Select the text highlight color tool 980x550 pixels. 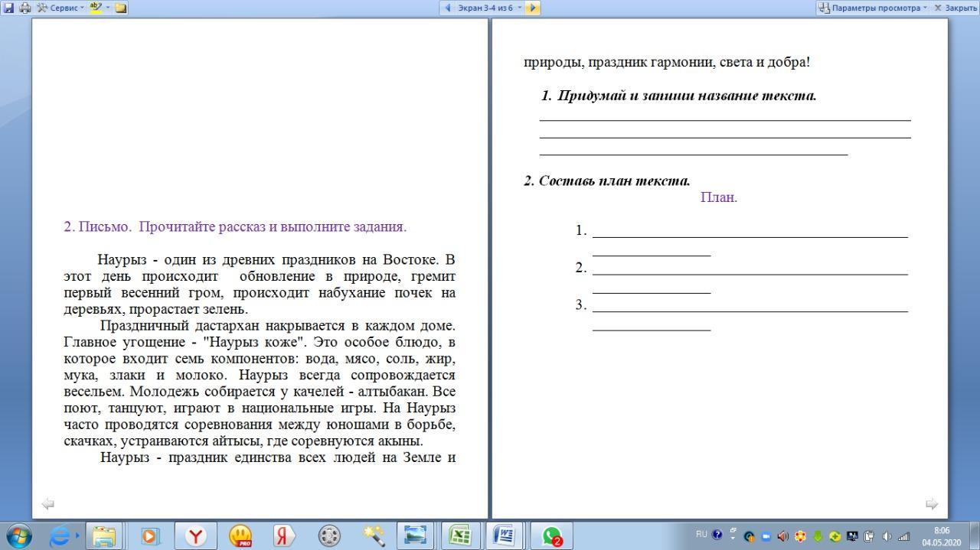pos(96,8)
